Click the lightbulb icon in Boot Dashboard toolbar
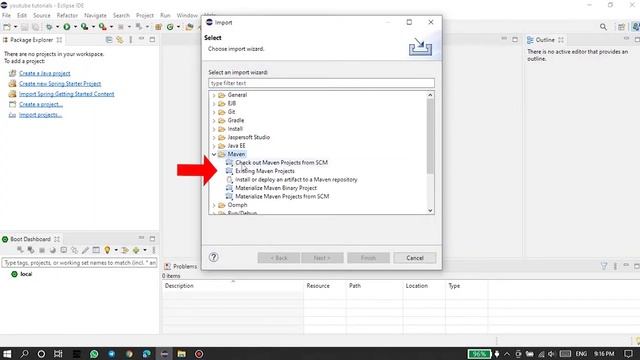The height and width of the screenshot is (360, 640). pos(107,250)
